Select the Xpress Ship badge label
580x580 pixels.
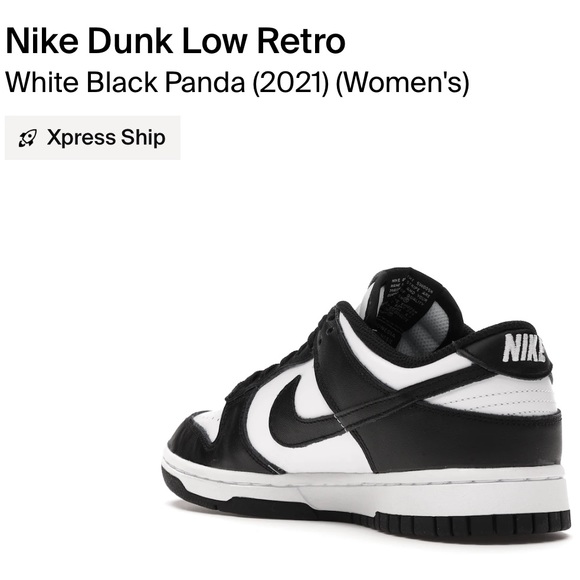[x=106, y=138]
